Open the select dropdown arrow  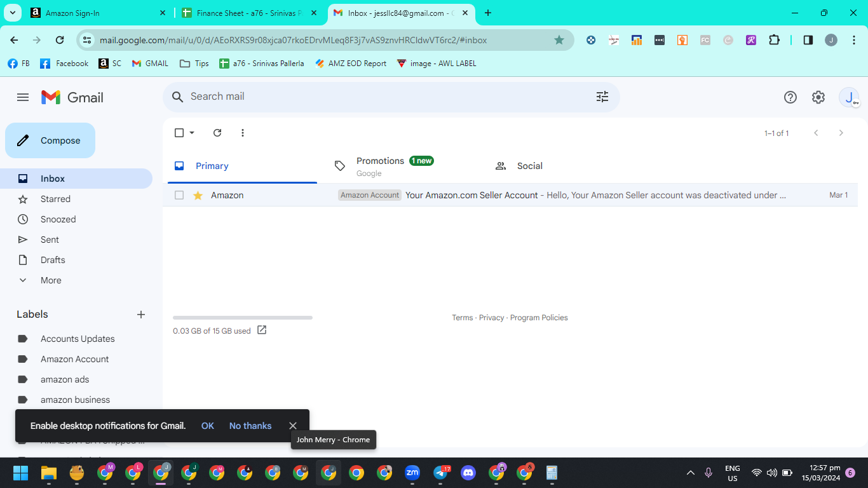click(192, 133)
